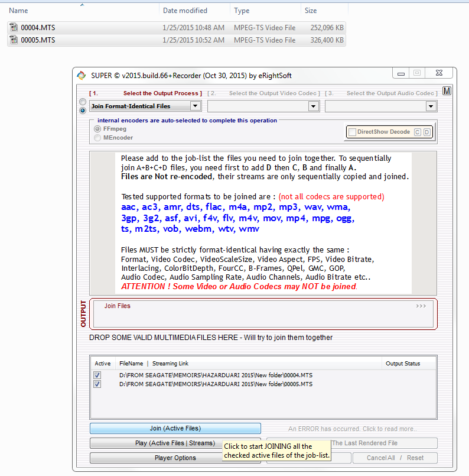Click the M icon at top right
The width and height of the screenshot is (469, 476).
coord(447,91)
